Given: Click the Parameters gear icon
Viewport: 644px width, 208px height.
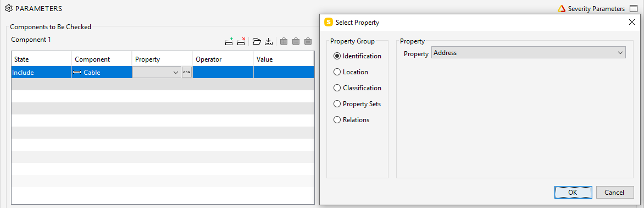Looking at the screenshot, I should pyautogui.click(x=9, y=8).
